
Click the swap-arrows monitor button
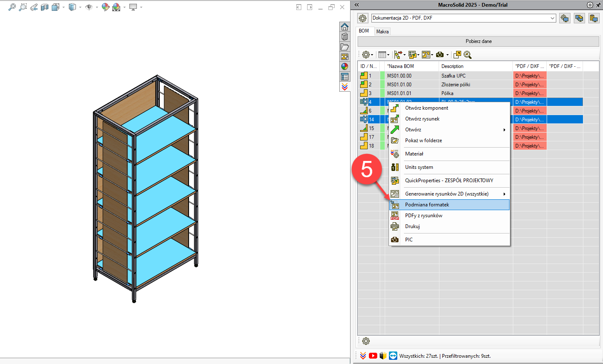[x=579, y=18]
